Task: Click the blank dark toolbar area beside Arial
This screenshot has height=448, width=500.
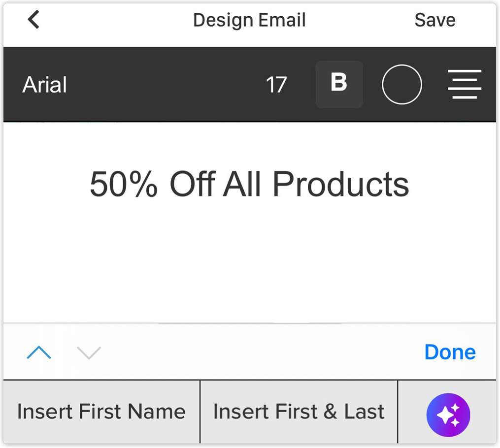Action: coord(166,85)
